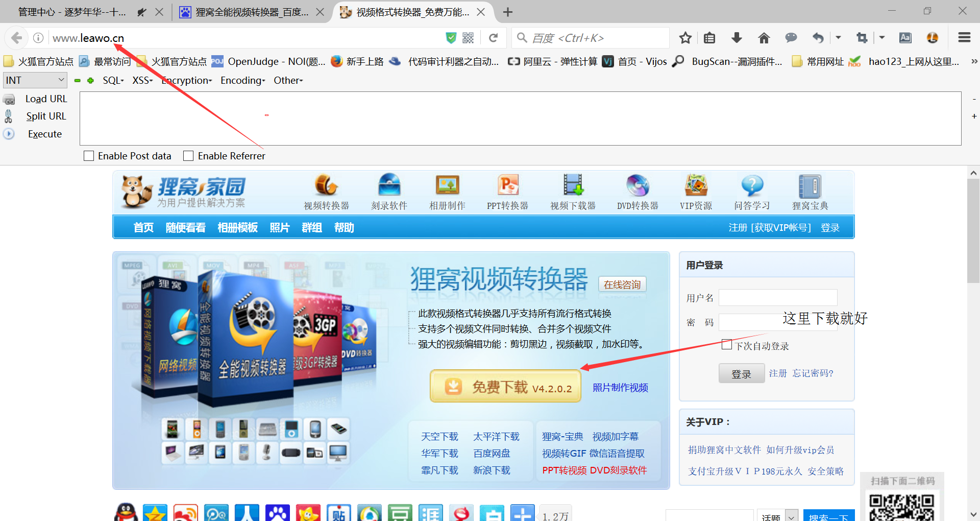Click the undo arrow toolbar icon
The image size is (980, 521).
818,38
